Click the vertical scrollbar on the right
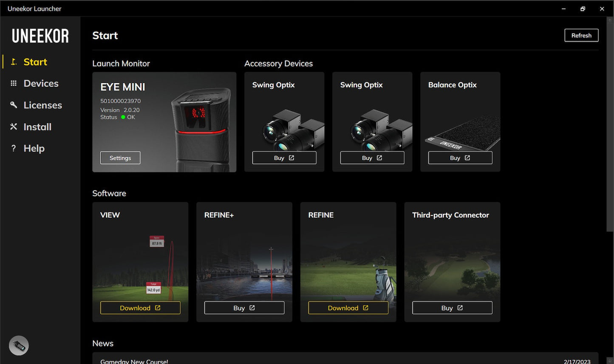The width and height of the screenshot is (614, 364). [610, 127]
